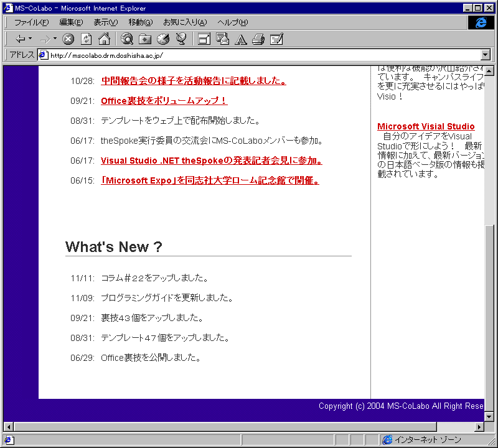Open the Visual Studio .NET theSpoke press conference link
Image resolution: width=498 pixels, height=448 pixels.
click(x=212, y=161)
